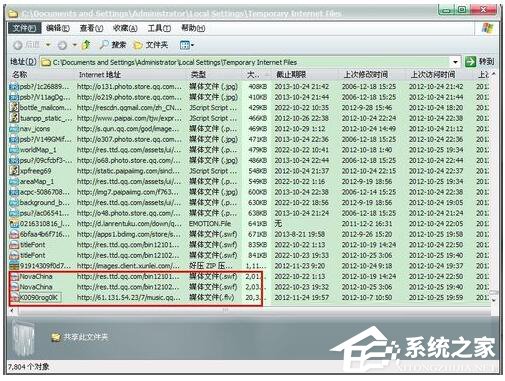Click the 好压 ZIP 压 type cell
The image size is (505, 381).
pyautogui.click(x=211, y=266)
